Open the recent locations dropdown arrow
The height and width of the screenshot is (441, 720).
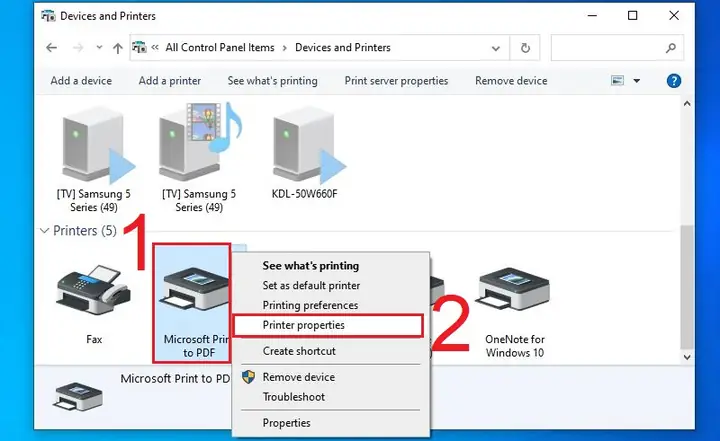(99, 47)
